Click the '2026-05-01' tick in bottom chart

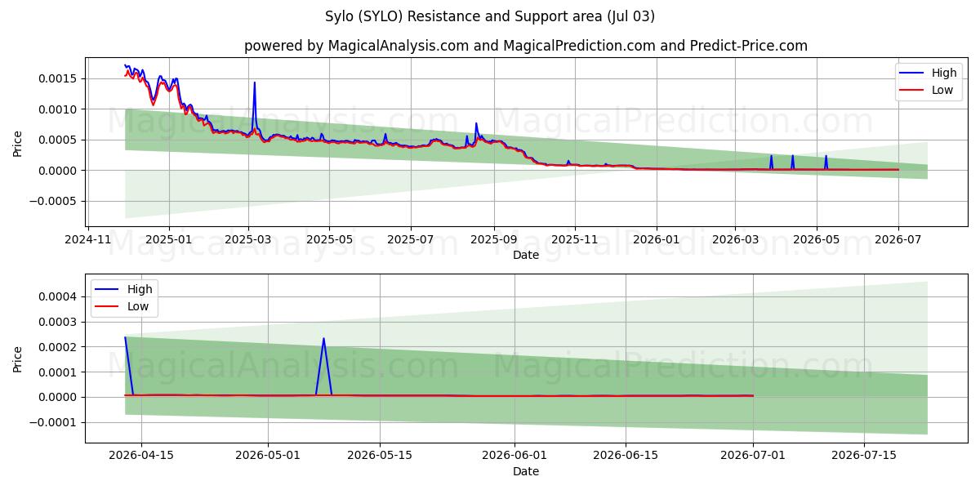[x=269, y=456]
